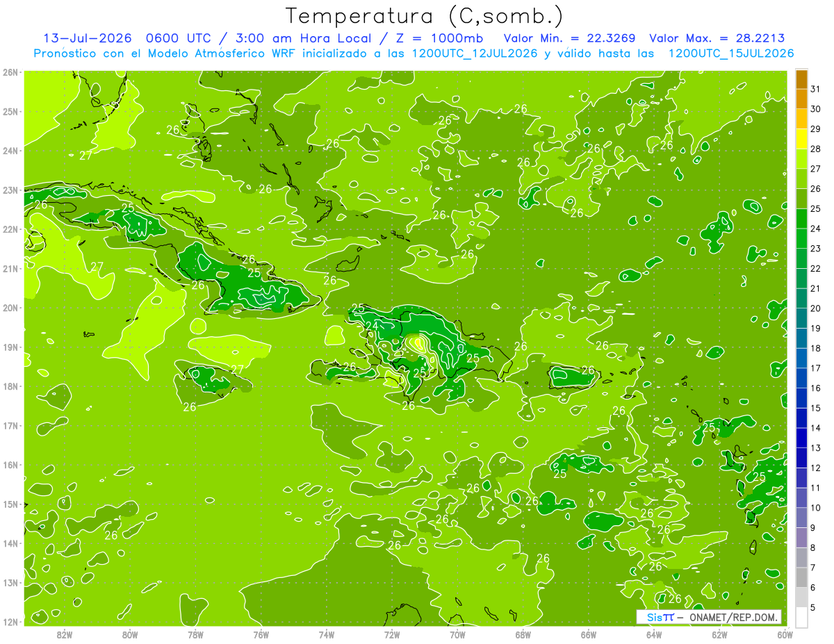Click the "0600 UTC" time label
The width and height of the screenshot is (834, 644).
click(x=179, y=38)
